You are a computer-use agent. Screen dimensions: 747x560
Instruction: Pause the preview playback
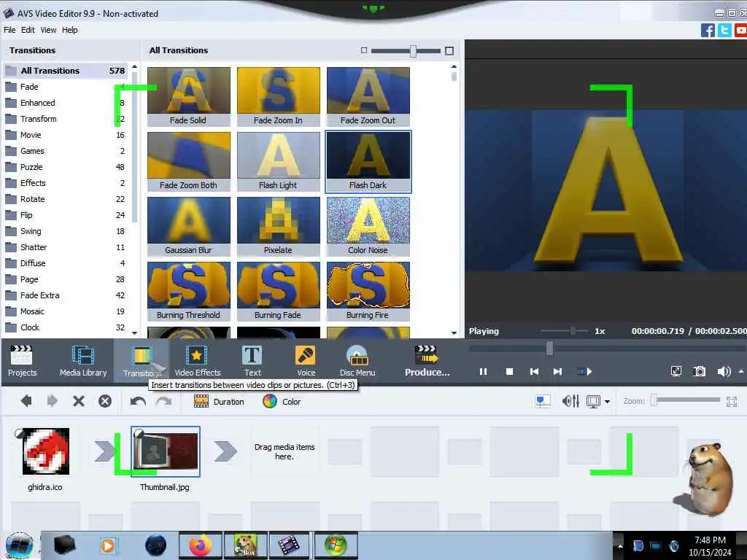coord(483,371)
